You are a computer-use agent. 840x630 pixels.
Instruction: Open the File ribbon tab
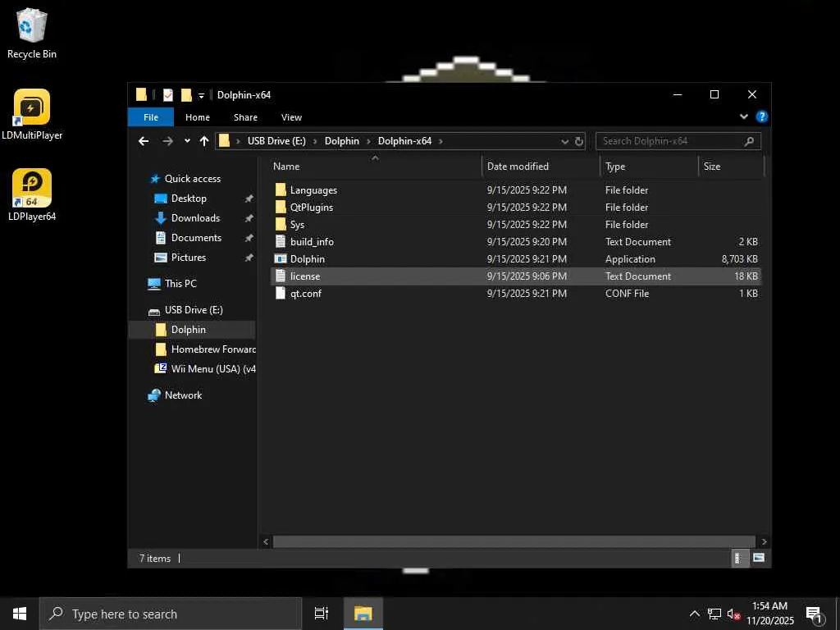coord(151,117)
